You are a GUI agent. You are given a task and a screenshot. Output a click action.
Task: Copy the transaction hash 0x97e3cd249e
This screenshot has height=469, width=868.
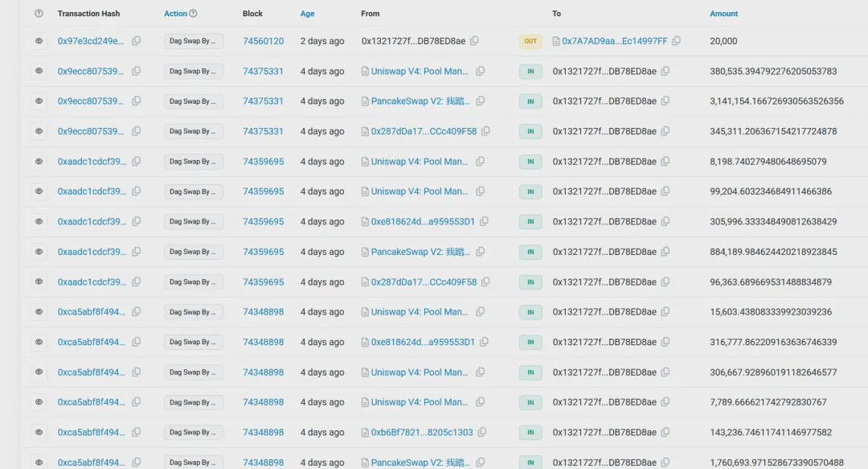pyautogui.click(x=136, y=40)
